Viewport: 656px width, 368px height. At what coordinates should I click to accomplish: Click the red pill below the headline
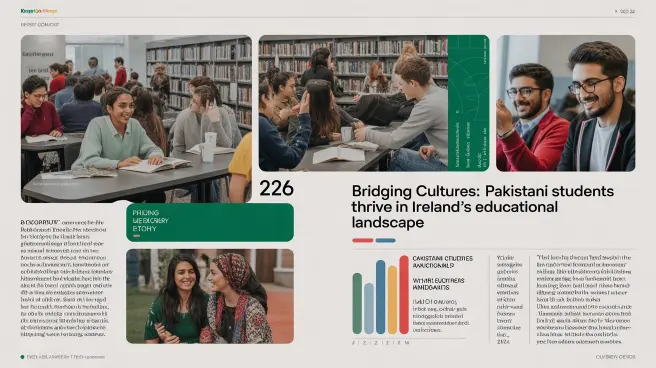point(363,240)
